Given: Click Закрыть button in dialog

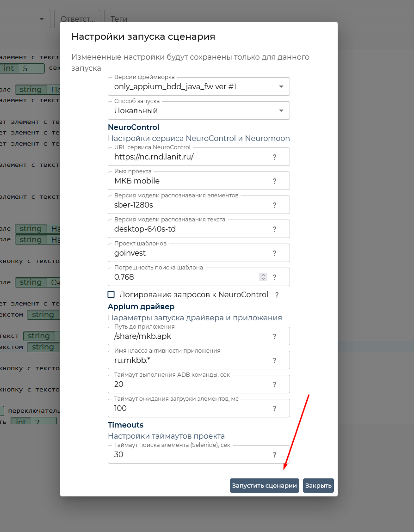Looking at the screenshot, I should 318,485.
